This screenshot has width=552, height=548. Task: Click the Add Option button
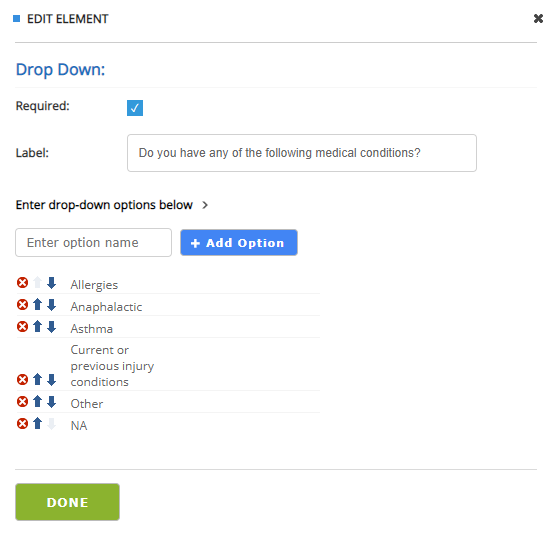[239, 242]
